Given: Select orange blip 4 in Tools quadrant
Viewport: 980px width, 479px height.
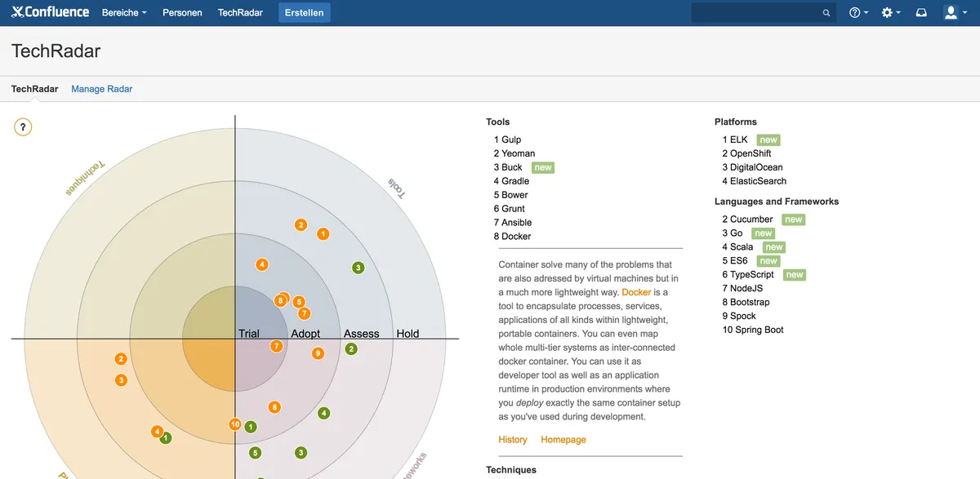Looking at the screenshot, I should (262, 264).
